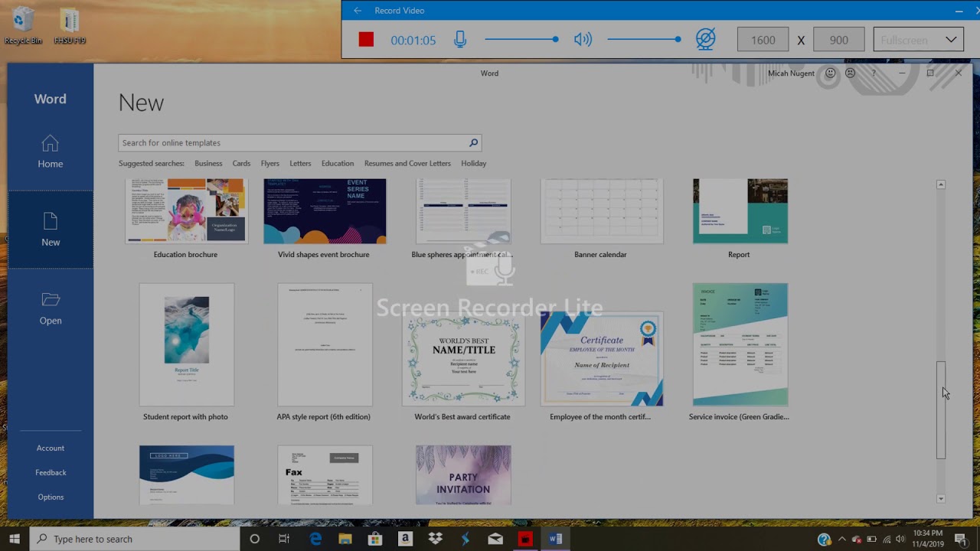The image size is (980, 551).
Task: Click the template search magnifier icon
Action: (473, 143)
